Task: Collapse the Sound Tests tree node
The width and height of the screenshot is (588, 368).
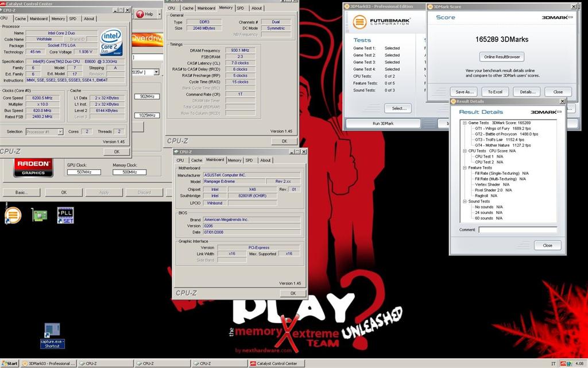Action: point(465,201)
